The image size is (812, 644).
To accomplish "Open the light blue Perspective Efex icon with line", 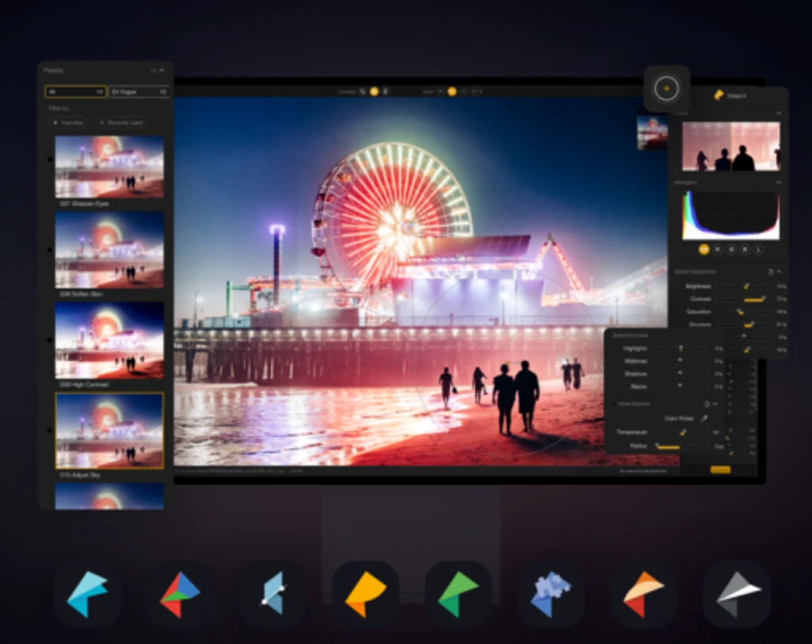I will [x=273, y=594].
